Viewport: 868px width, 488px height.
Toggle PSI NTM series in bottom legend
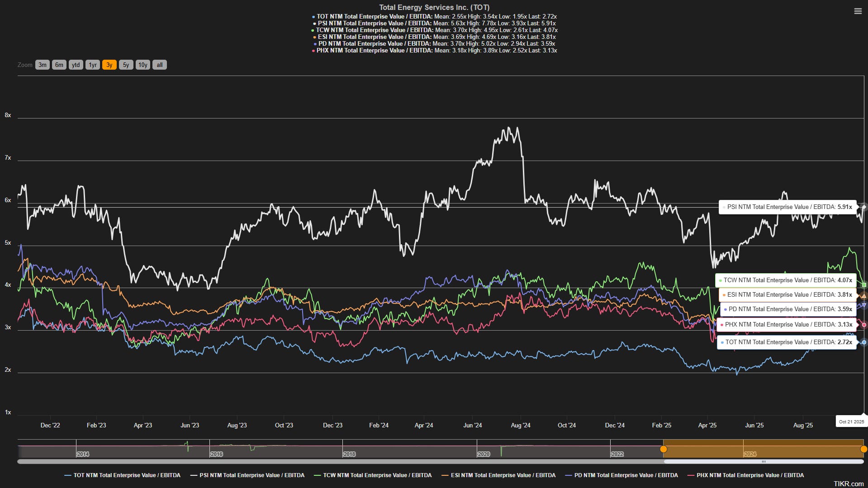247,475
